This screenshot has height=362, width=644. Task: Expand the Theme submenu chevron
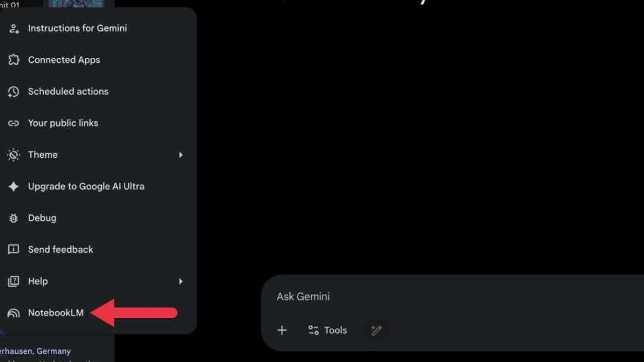182,155
